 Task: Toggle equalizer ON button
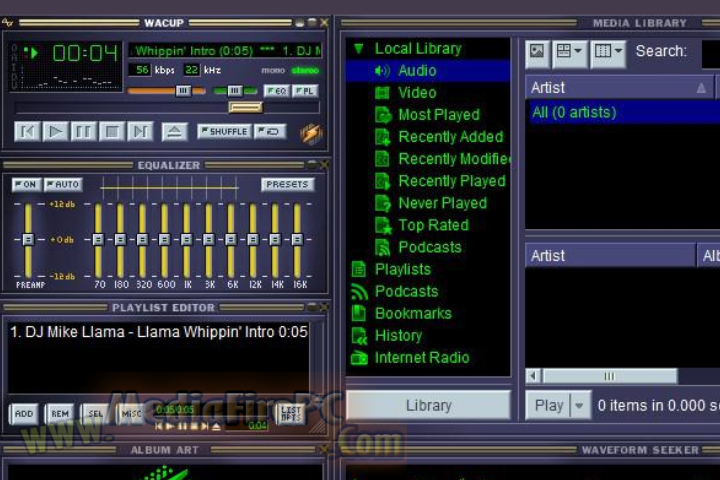[26, 185]
